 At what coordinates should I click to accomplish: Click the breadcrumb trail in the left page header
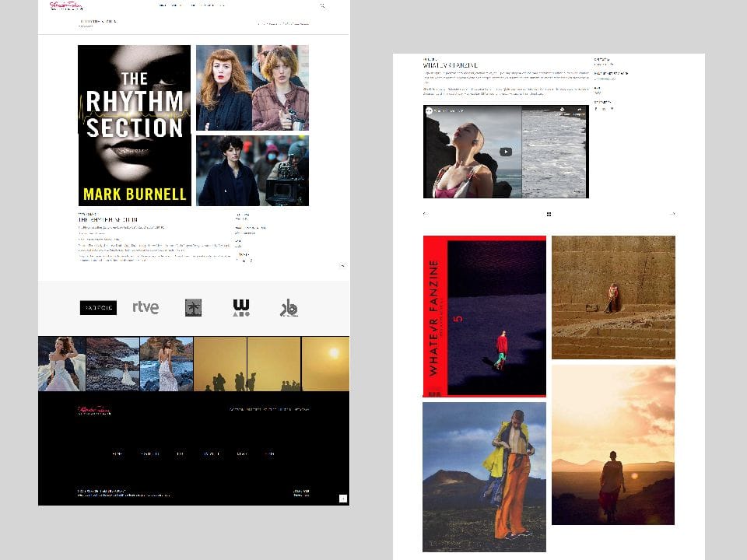pos(283,24)
